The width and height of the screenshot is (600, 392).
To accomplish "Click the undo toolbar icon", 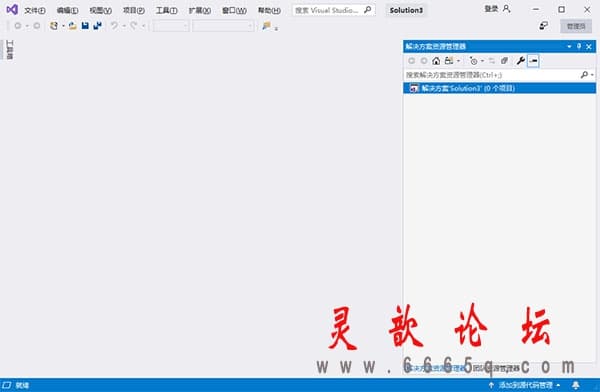I will pos(114,26).
